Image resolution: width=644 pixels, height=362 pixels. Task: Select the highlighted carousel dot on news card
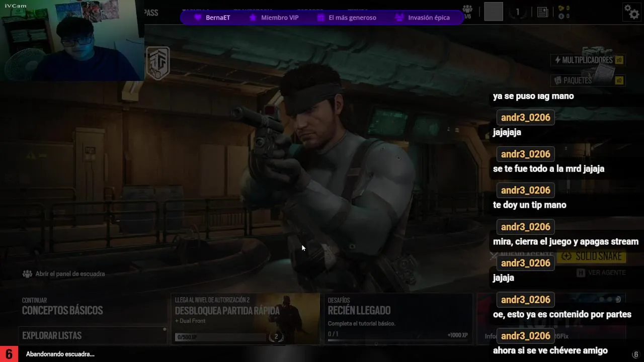tap(618, 300)
